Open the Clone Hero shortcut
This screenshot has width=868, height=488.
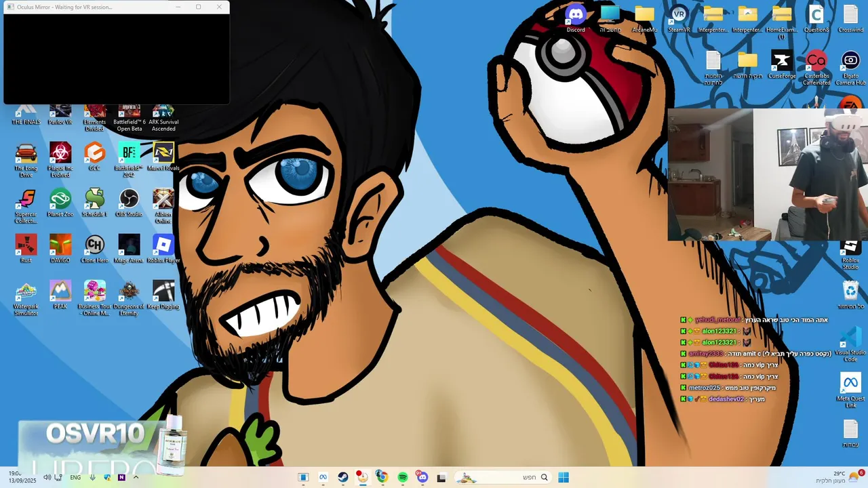(x=94, y=249)
